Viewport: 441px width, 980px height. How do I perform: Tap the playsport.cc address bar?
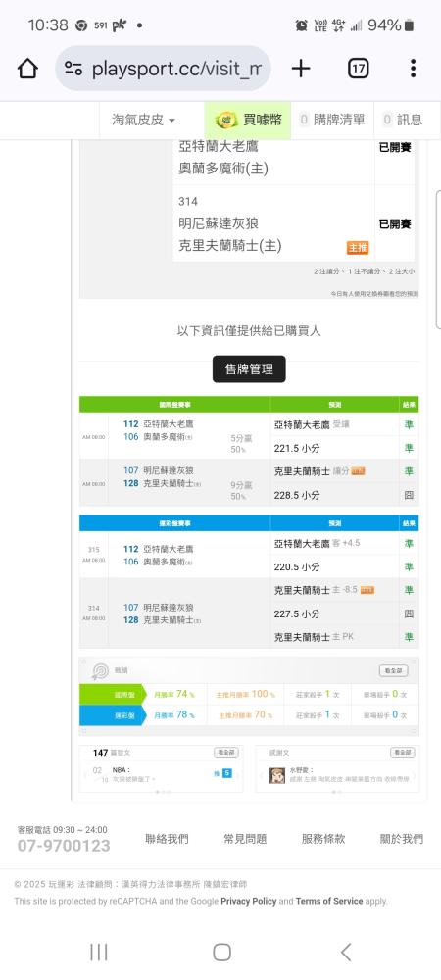[163, 69]
